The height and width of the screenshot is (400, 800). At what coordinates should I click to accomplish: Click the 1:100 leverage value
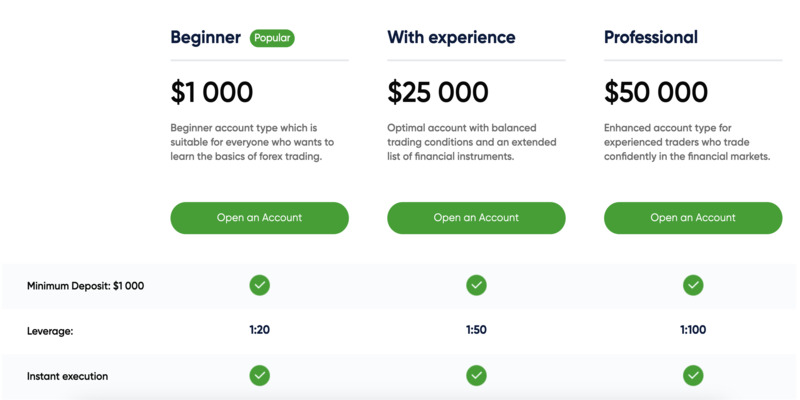click(693, 330)
